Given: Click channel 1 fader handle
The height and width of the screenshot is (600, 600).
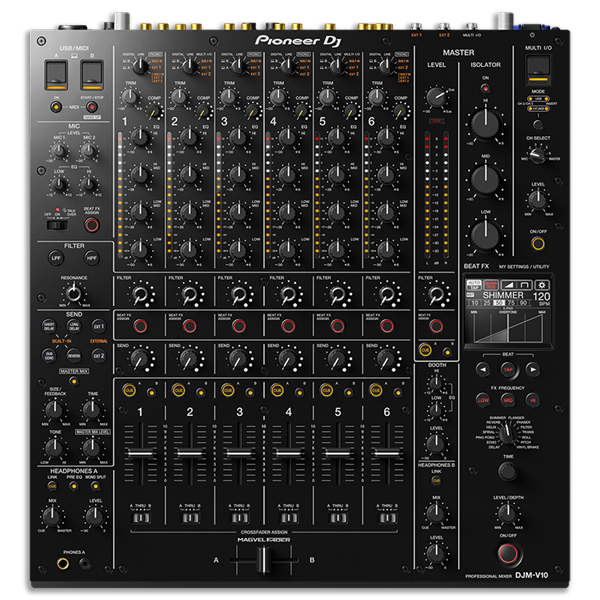Looking at the screenshot, I should point(140,453).
